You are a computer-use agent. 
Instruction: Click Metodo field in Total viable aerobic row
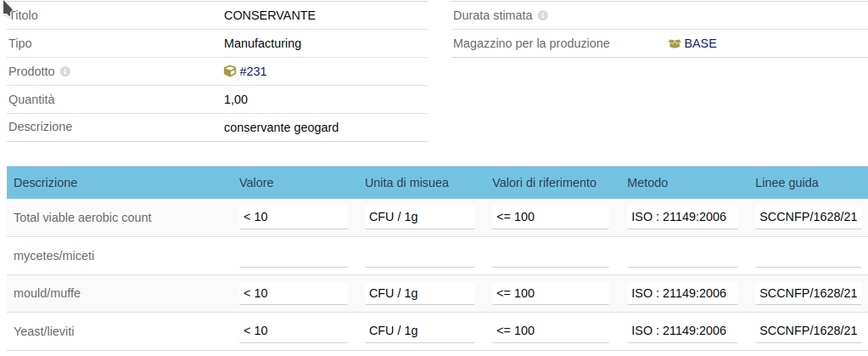pos(682,218)
